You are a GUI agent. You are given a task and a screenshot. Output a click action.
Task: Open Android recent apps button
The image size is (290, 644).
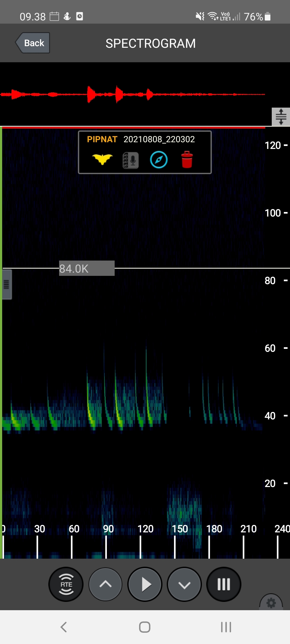226,627
